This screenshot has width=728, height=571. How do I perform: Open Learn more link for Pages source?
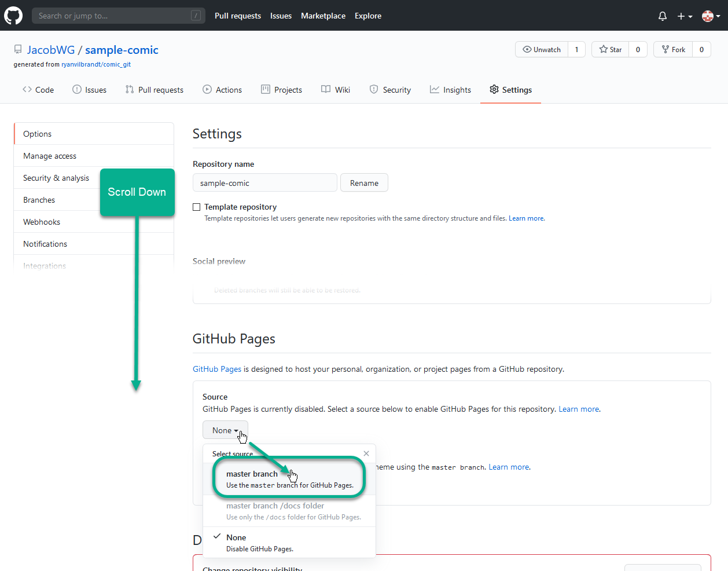click(579, 409)
